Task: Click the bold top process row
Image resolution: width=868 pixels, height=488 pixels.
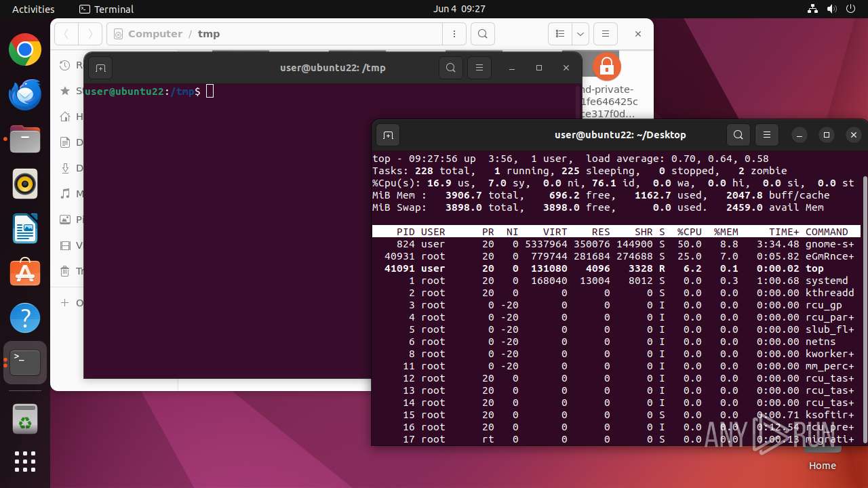Action: coord(616,268)
